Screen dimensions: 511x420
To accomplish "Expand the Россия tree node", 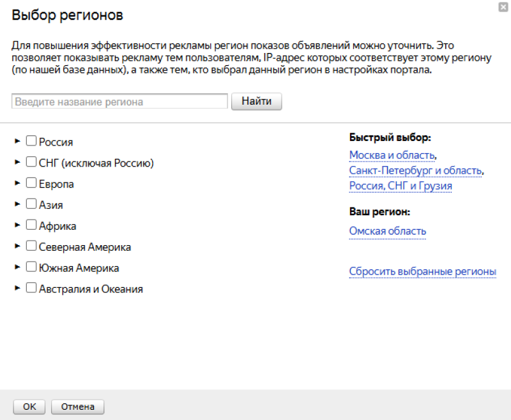I will point(18,142).
